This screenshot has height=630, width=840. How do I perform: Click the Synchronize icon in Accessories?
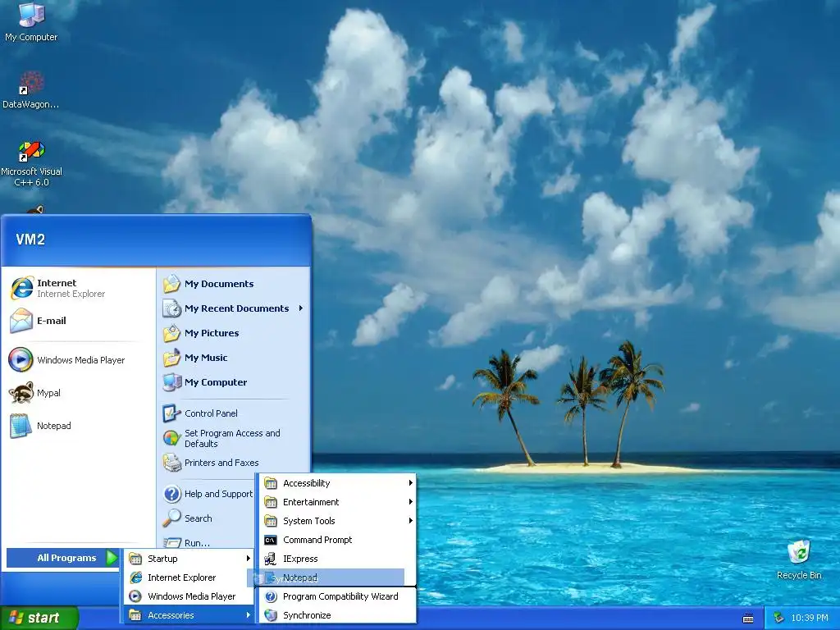click(271, 615)
